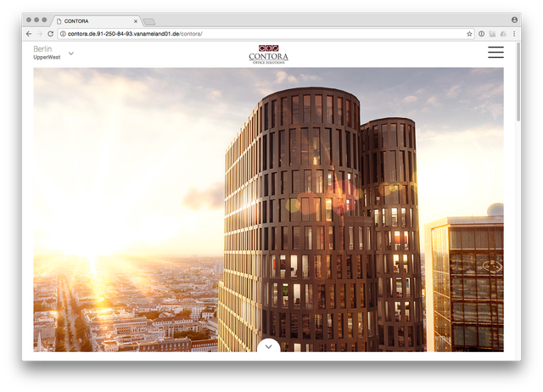The height and width of the screenshot is (392, 543).
Task: View site information icon in address bar
Action: click(62, 34)
